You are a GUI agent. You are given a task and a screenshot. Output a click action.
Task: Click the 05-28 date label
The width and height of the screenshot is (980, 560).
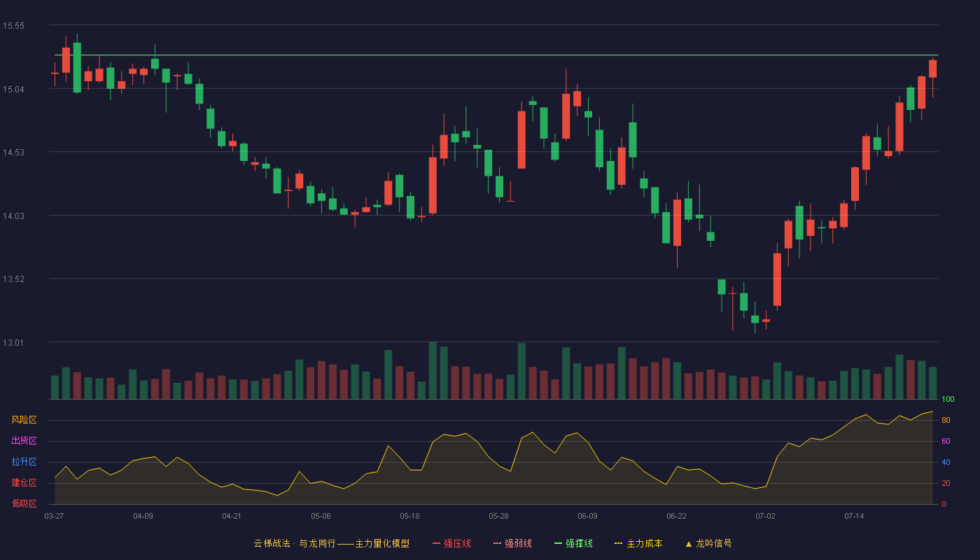point(498,516)
